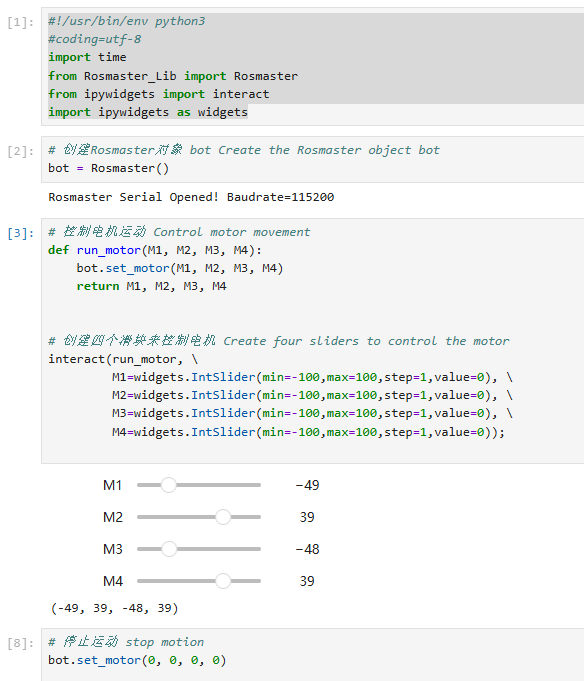Click 'bot.set_motor(M1, M2, M3, M4)' line
Image resolution: width=584 pixels, height=681 pixels.
point(180,268)
